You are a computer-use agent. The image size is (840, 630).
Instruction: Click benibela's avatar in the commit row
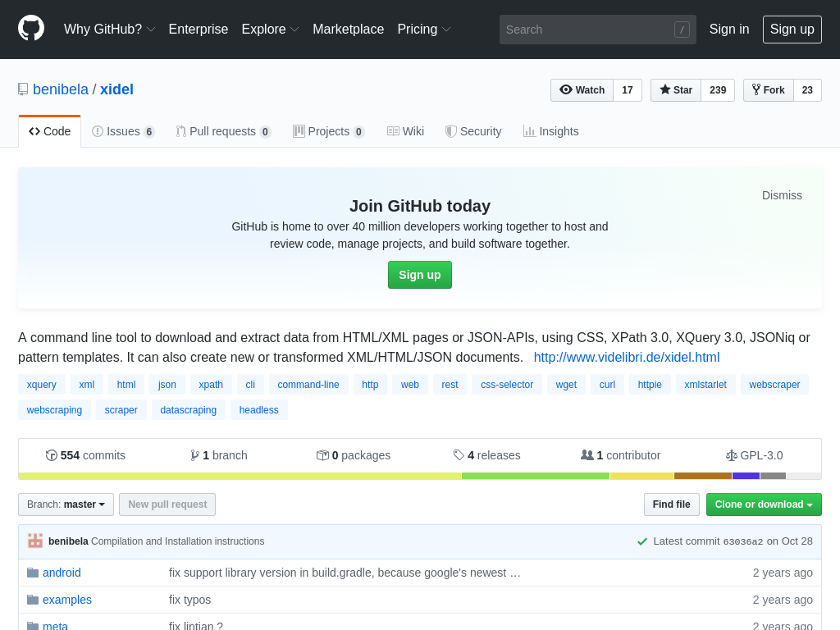pos(35,541)
